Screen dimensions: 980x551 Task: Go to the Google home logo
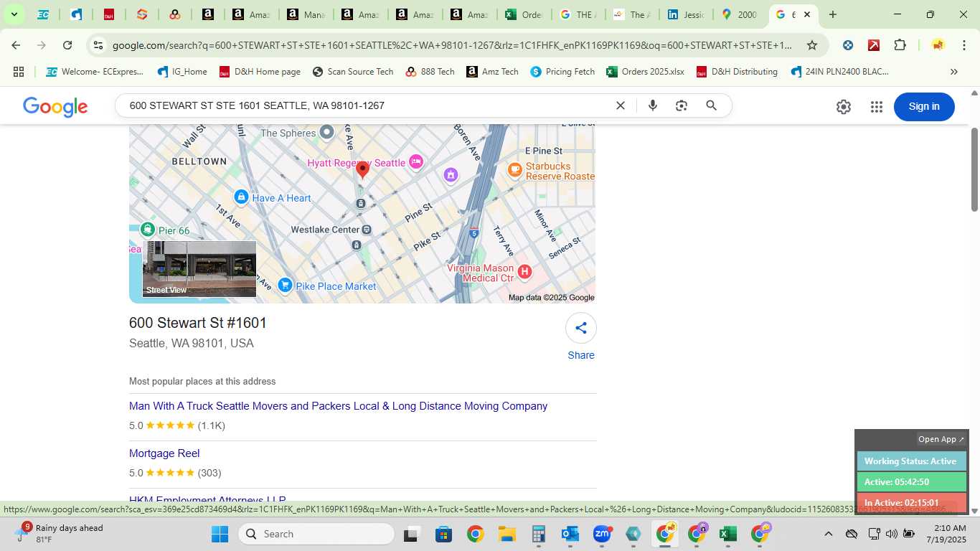55,107
